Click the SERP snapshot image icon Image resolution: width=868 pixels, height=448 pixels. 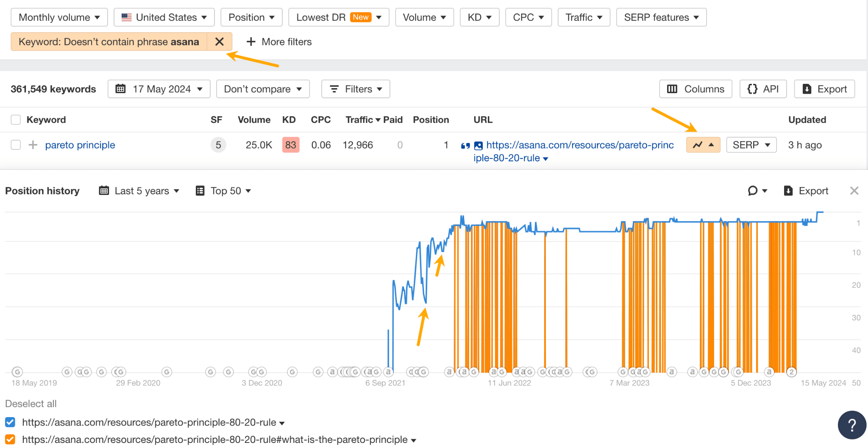478,144
